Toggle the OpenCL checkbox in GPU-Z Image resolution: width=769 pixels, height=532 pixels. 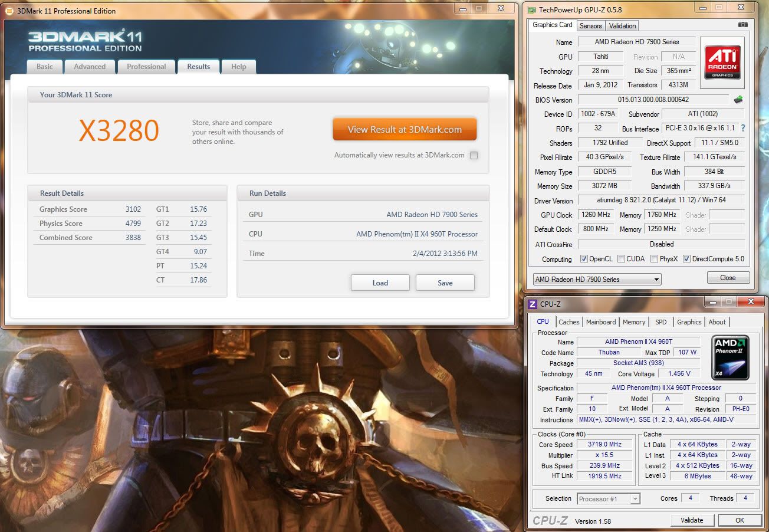click(x=584, y=259)
